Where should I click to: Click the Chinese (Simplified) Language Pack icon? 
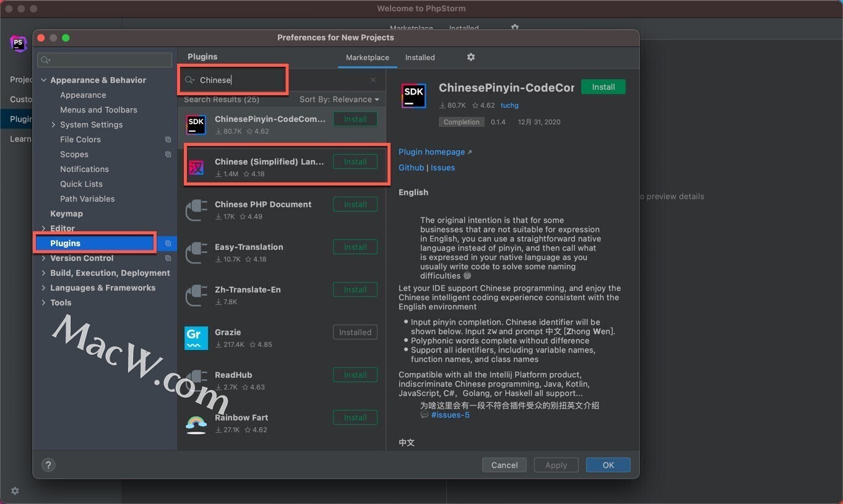196,167
